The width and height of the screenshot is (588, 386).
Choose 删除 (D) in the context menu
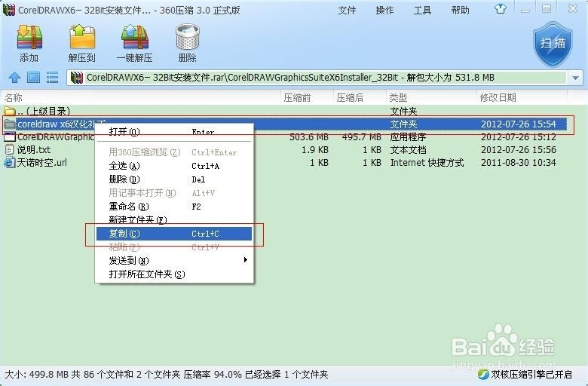(174, 179)
